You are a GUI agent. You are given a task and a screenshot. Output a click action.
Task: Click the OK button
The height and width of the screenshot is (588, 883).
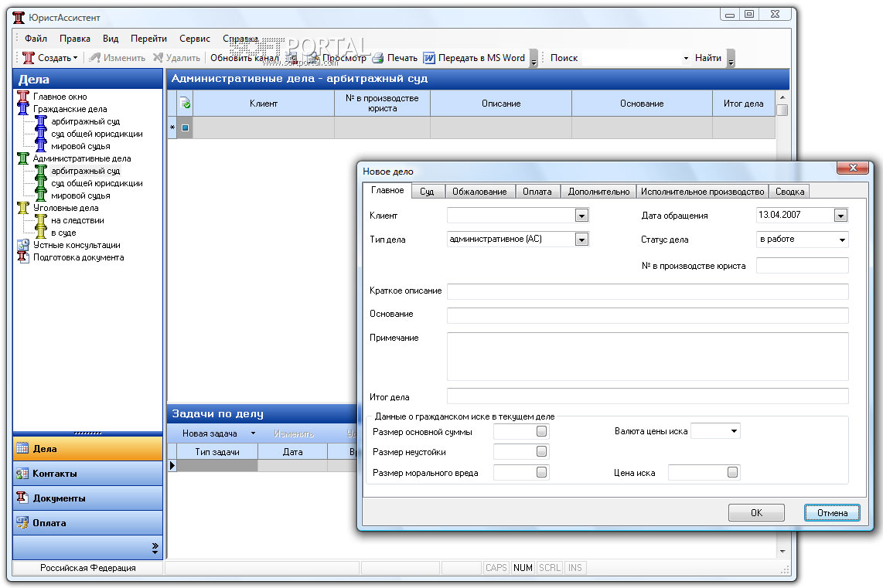click(x=755, y=513)
